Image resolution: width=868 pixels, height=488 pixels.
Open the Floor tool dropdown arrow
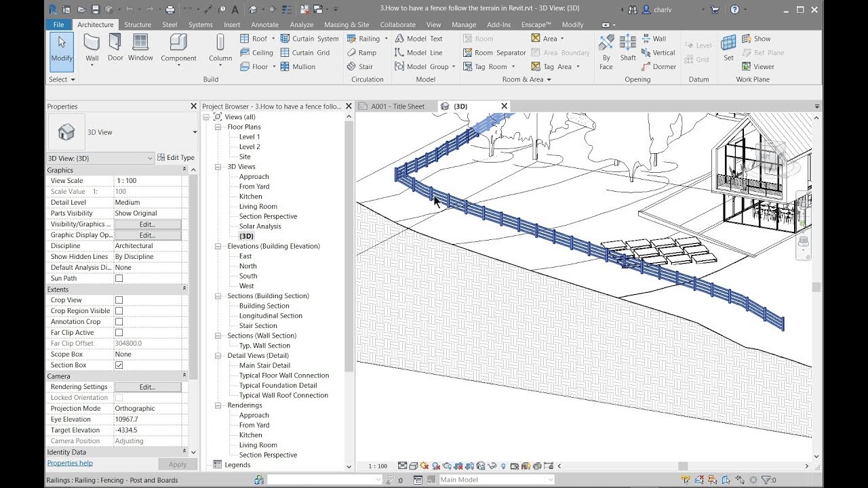274,67
